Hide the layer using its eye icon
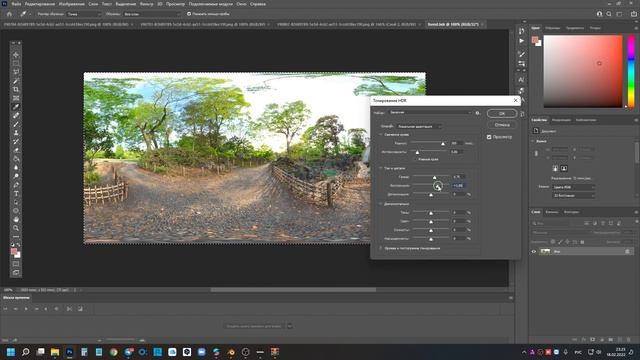Screen dimensions: 640x360 [x=533, y=251]
